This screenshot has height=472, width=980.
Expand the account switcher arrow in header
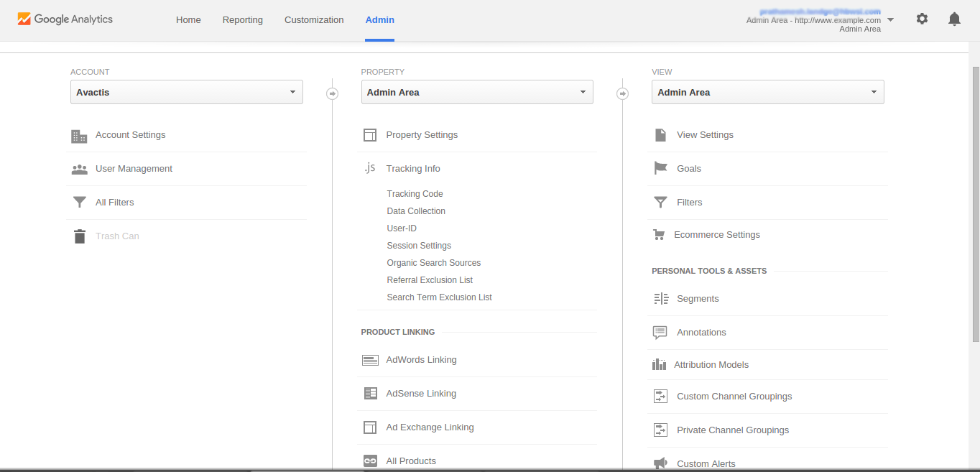tap(891, 19)
